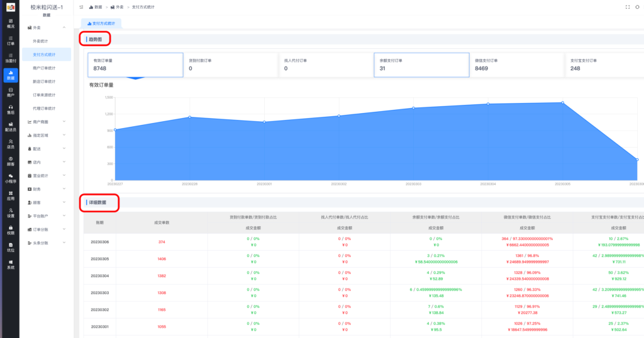The width and height of the screenshot is (644, 338).
Task: Go to 订单 orders in left rail
Action: [x=10, y=41]
